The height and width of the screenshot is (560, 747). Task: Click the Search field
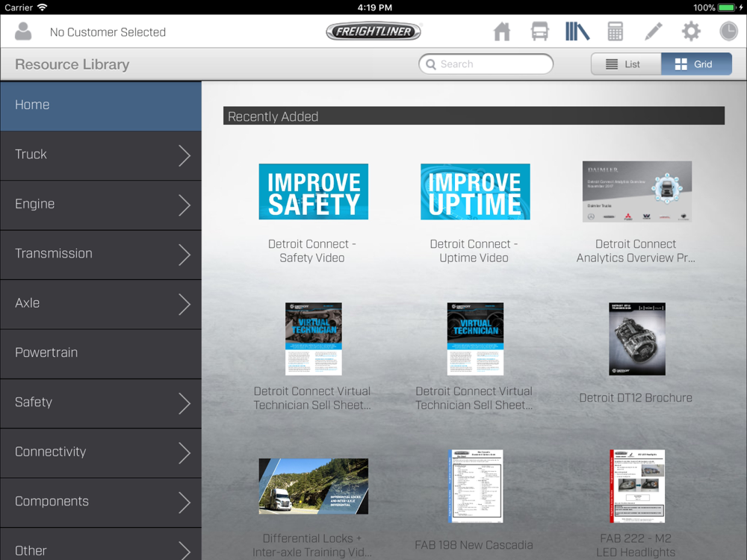(x=486, y=64)
